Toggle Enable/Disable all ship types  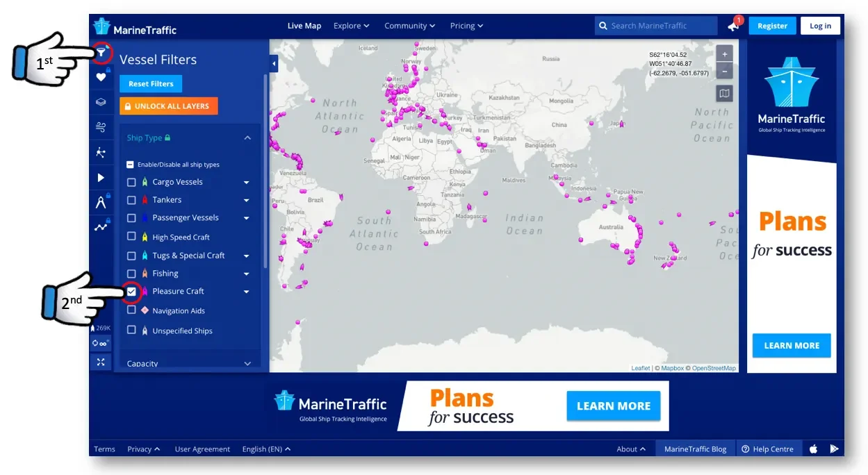[x=130, y=165]
